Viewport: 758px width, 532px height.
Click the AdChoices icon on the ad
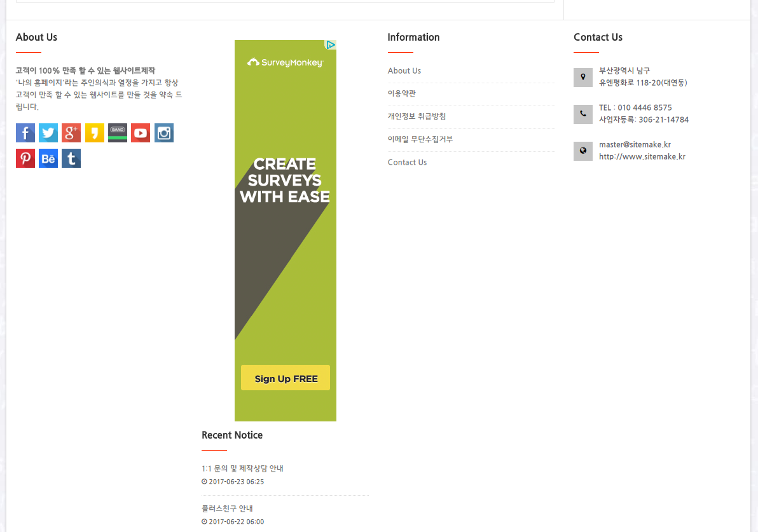coord(331,45)
